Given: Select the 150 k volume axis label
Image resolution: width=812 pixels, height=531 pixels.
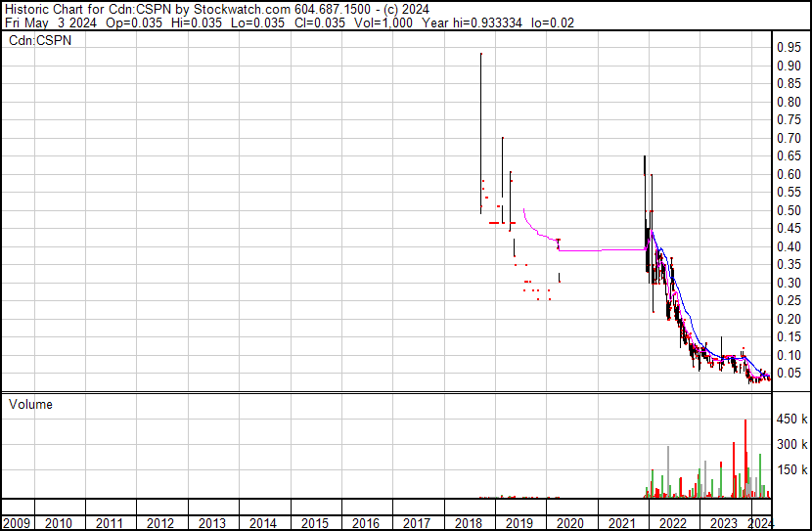Looking at the screenshot, I should pos(790,469).
